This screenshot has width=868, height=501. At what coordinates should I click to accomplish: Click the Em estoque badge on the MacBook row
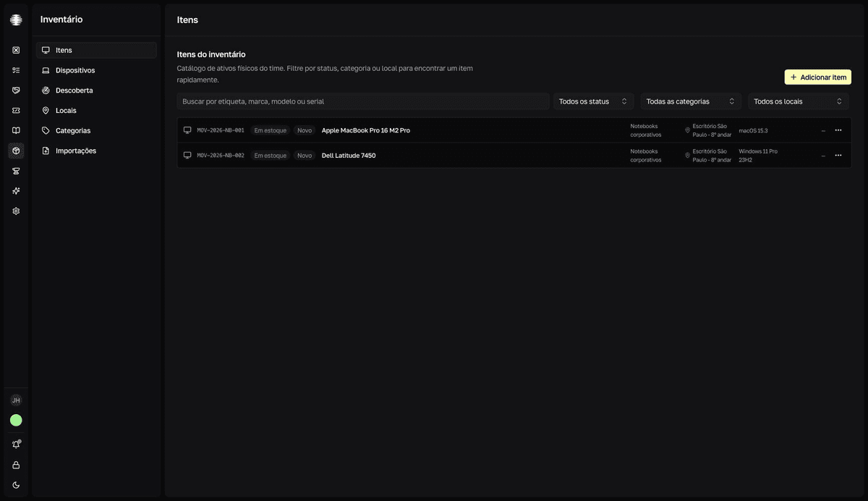pos(271,130)
